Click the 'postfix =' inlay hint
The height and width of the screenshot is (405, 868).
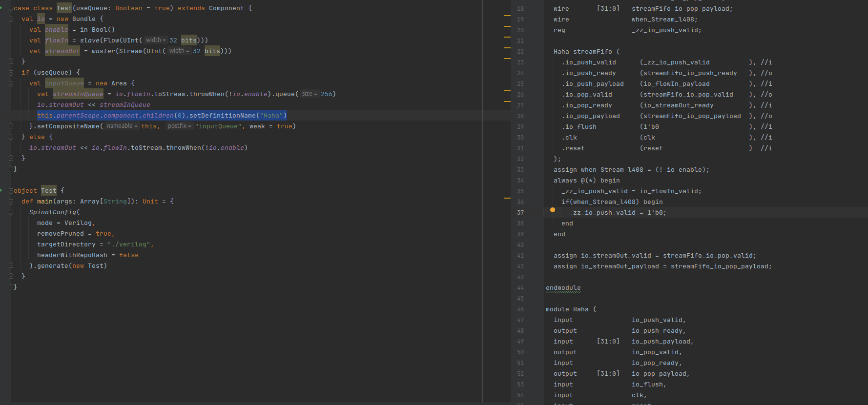(179, 126)
